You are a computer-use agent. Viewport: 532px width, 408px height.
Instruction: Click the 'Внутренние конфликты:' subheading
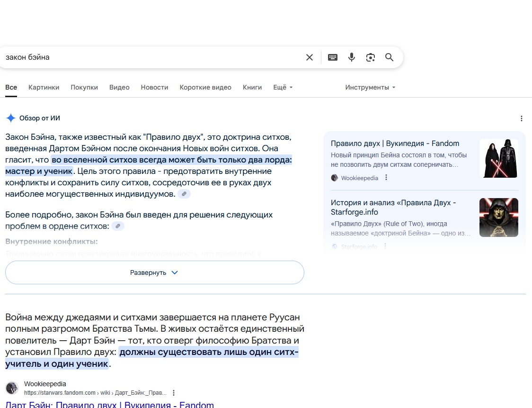(52, 242)
